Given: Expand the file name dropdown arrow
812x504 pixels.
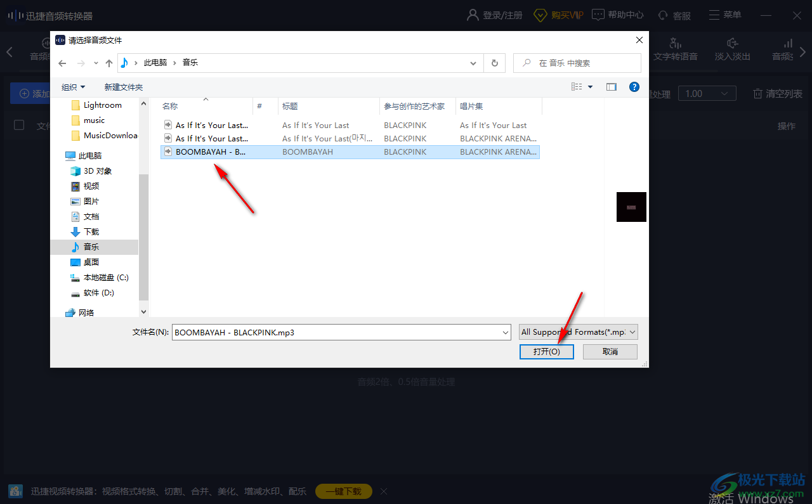Looking at the screenshot, I should [506, 332].
